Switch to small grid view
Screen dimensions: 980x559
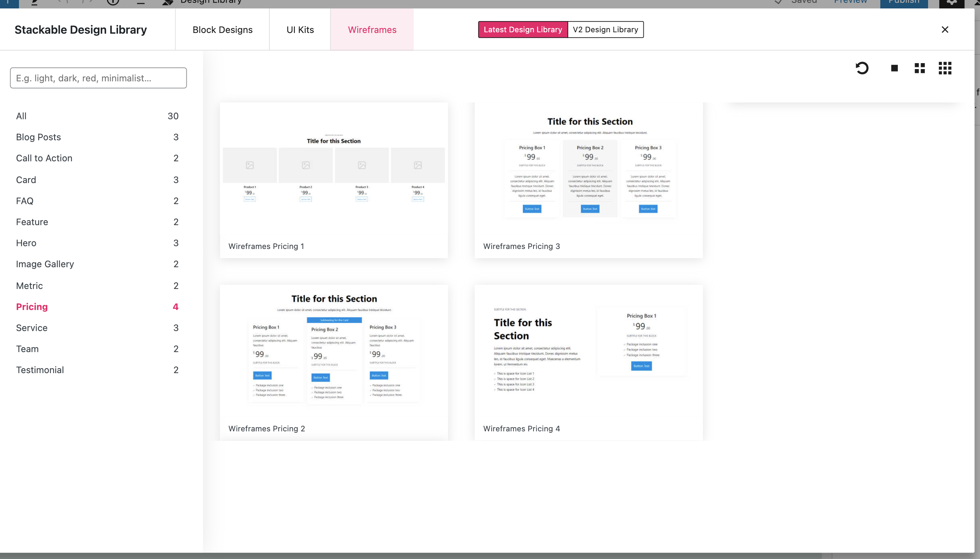pos(945,68)
